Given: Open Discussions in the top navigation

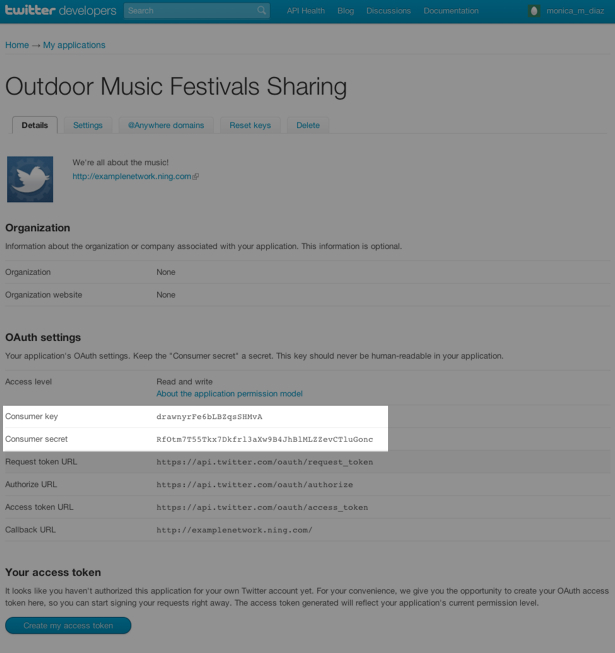Looking at the screenshot, I should click(x=388, y=11).
